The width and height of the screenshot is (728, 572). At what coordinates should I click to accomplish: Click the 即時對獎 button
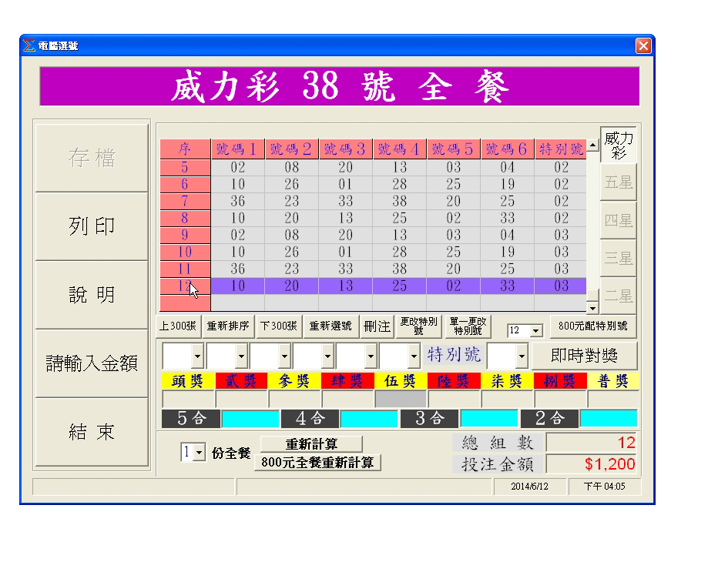click(x=594, y=356)
